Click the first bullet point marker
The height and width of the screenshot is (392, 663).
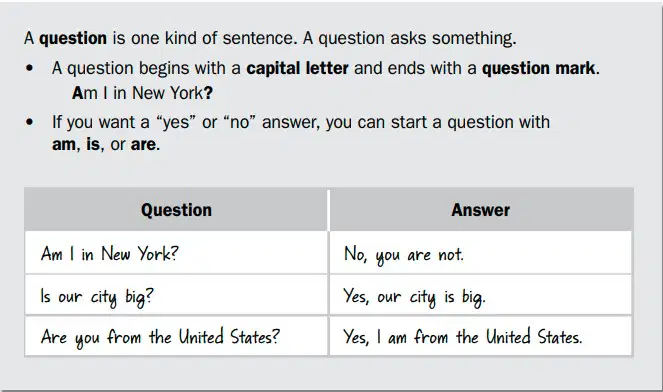[29, 68]
